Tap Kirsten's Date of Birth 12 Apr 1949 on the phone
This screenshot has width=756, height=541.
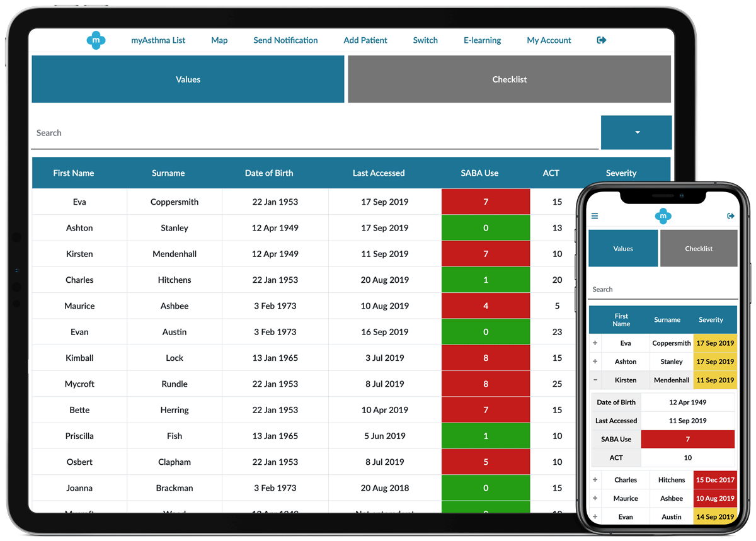tap(687, 402)
